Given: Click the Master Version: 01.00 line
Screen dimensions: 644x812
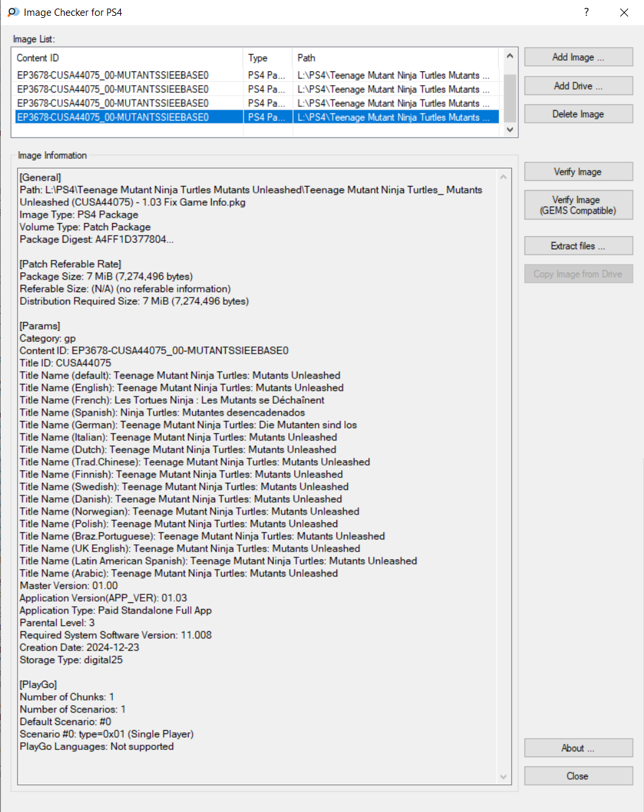Looking at the screenshot, I should point(69,586).
